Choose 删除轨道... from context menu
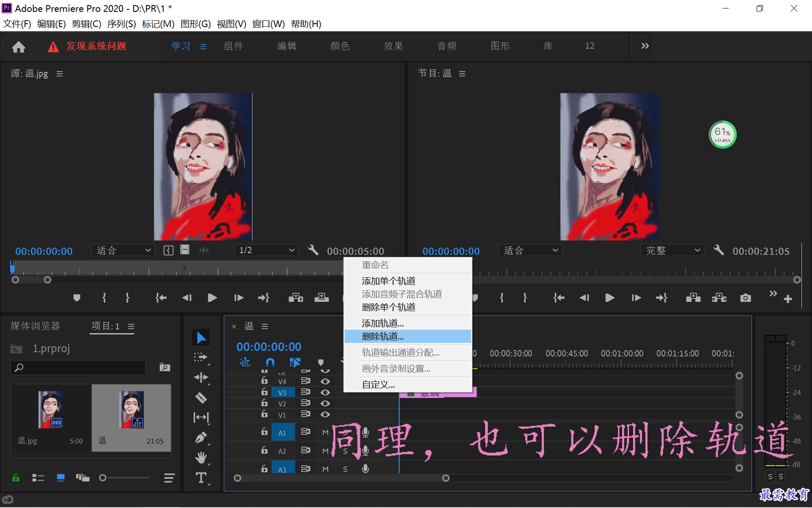 (x=408, y=337)
